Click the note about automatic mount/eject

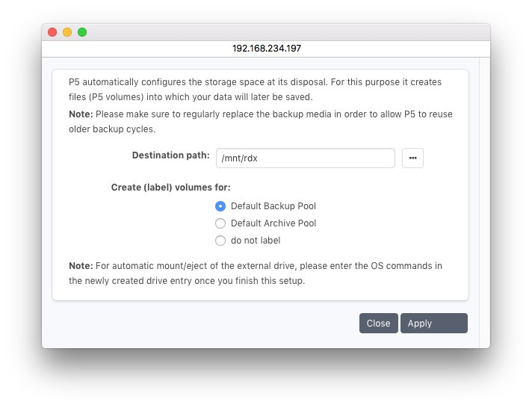(256, 273)
